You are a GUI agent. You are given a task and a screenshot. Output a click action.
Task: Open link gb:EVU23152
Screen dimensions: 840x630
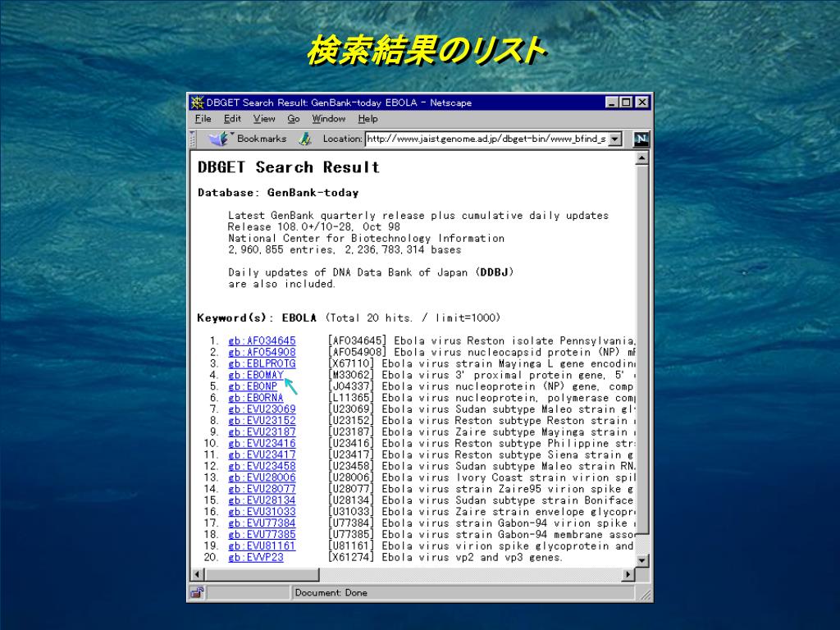[x=262, y=421]
